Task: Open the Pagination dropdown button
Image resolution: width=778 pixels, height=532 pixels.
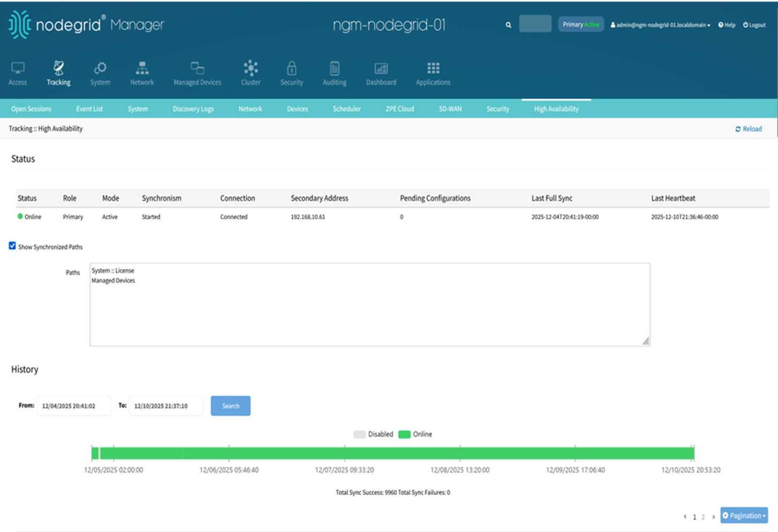Action: [x=744, y=515]
